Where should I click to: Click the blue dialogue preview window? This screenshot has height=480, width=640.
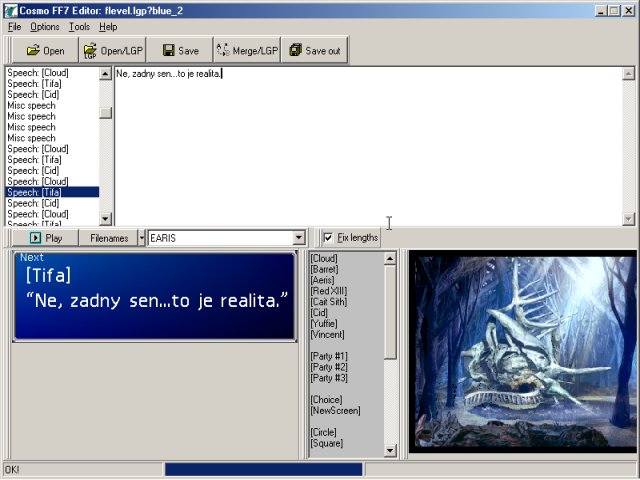tap(154, 296)
